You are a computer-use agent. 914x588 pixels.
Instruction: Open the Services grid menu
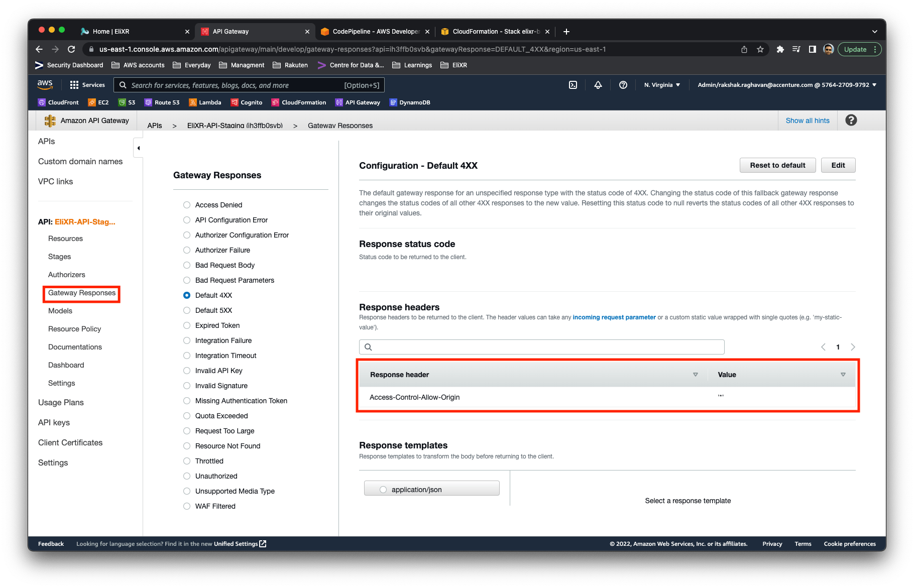87,85
